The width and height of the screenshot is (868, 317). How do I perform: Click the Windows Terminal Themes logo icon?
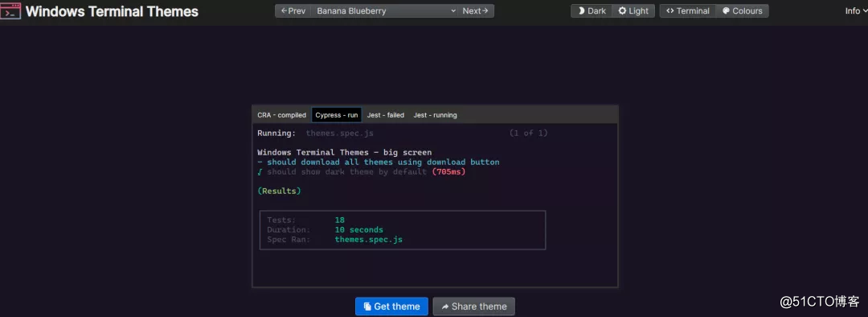(x=10, y=11)
